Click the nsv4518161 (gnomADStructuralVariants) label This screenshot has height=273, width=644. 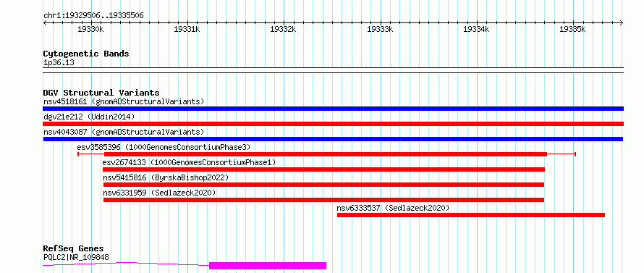(x=124, y=101)
